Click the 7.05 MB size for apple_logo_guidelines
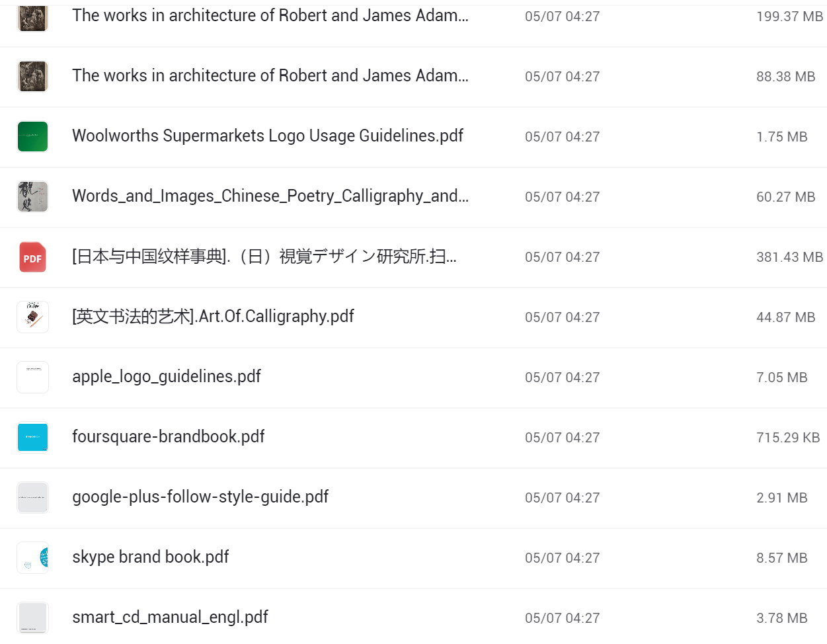This screenshot has height=644, width=827. coord(781,378)
